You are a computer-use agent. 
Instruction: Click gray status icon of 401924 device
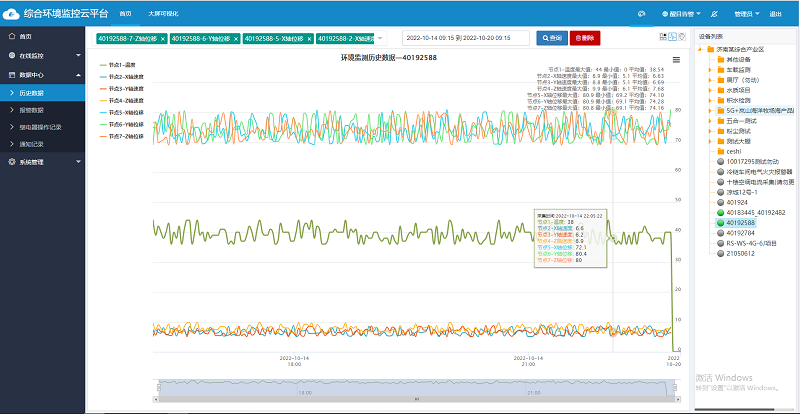click(720, 202)
